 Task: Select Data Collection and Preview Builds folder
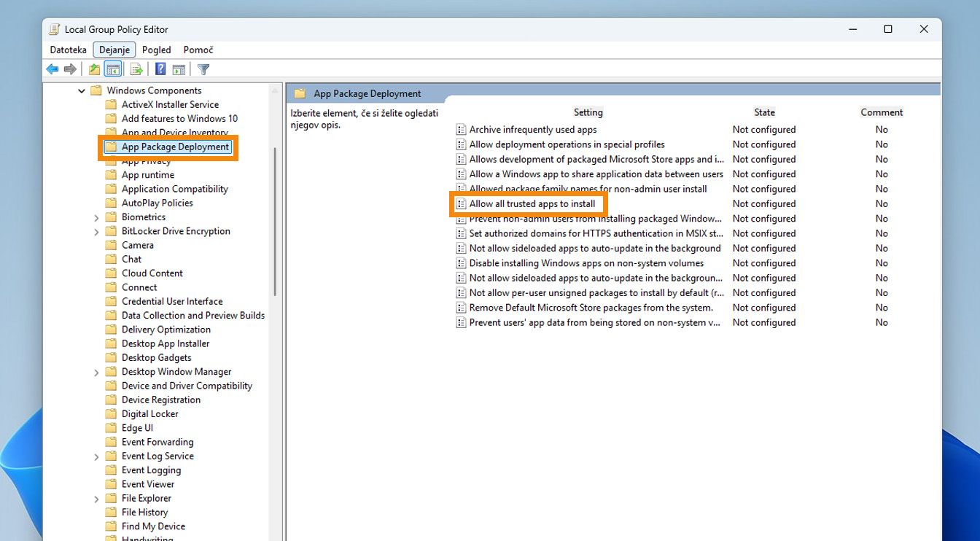point(193,315)
